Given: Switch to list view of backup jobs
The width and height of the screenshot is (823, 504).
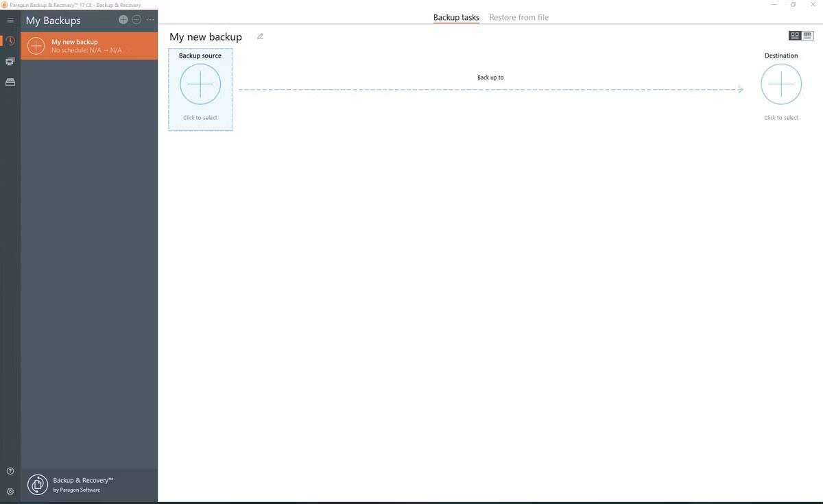Looking at the screenshot, I should (x=807, y=35).
